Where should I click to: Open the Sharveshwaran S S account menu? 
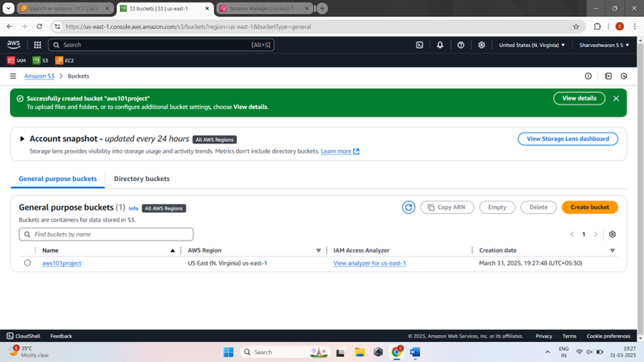click(x=604, y=45)
